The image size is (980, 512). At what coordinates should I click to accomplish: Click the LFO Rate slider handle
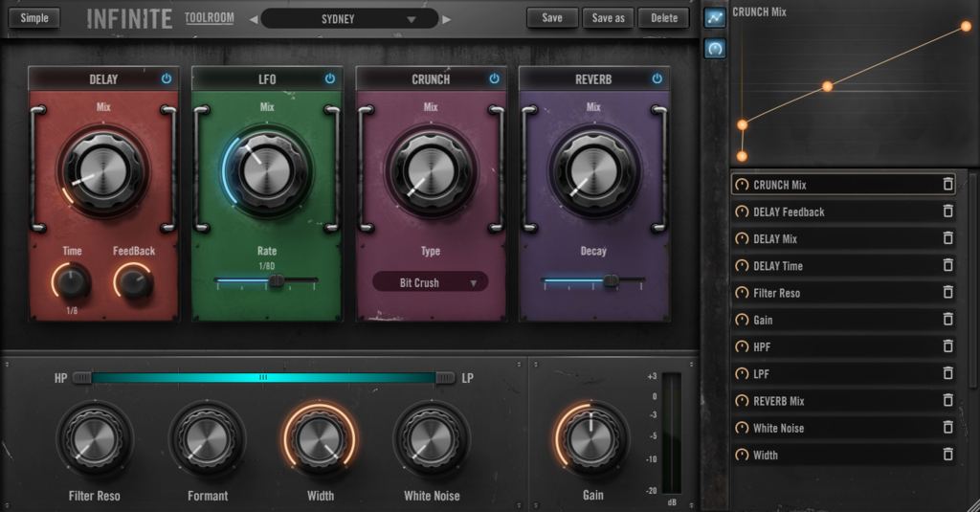pos(277,280)
